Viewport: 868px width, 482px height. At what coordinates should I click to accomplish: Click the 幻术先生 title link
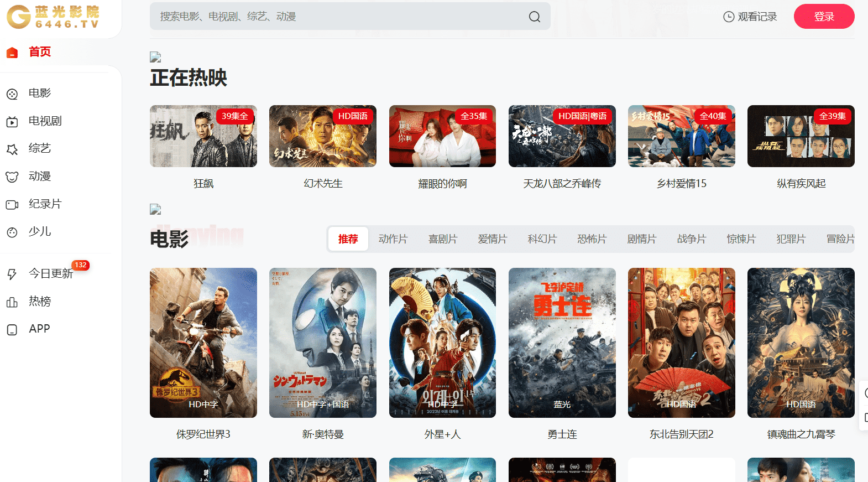323,184
